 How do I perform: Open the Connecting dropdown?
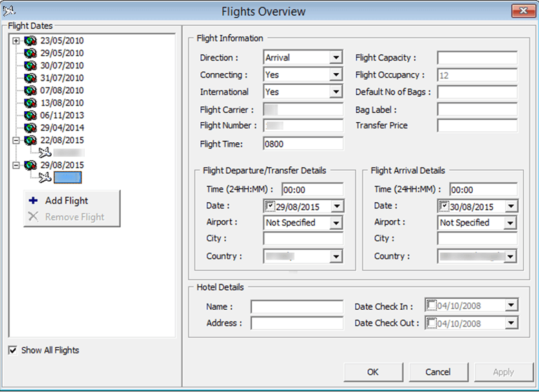[x=336, y=75]
